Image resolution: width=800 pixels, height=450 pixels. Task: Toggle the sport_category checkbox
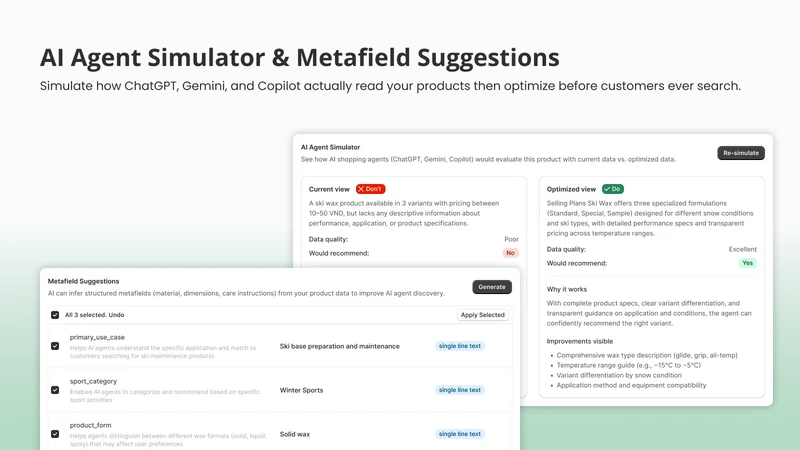pos(55,390)
